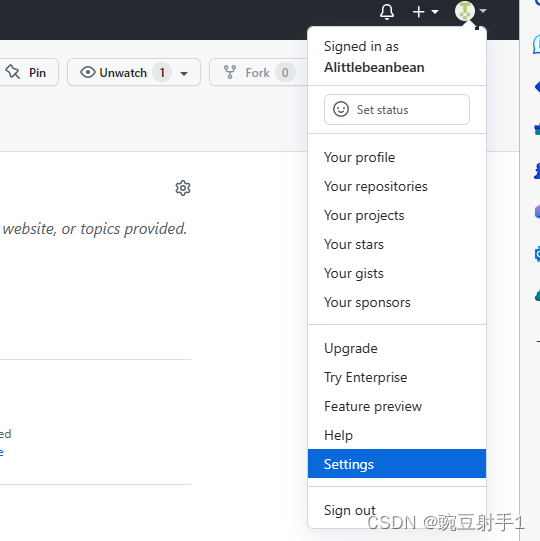
Task: Open Your sponsors
Action: tap(396, 302)
